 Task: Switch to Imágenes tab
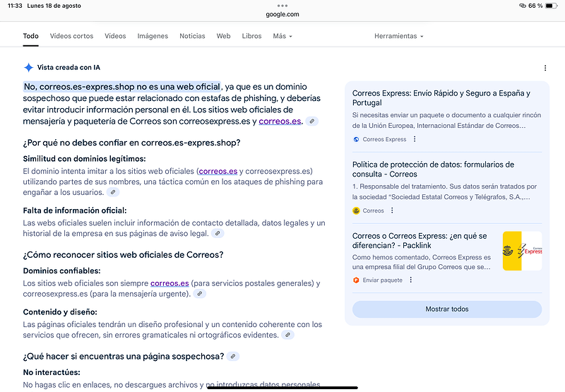coord(153,36)
